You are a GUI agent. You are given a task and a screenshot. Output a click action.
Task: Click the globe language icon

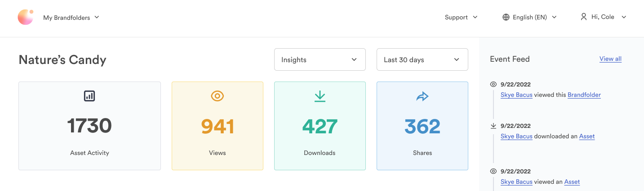(506, 17)
